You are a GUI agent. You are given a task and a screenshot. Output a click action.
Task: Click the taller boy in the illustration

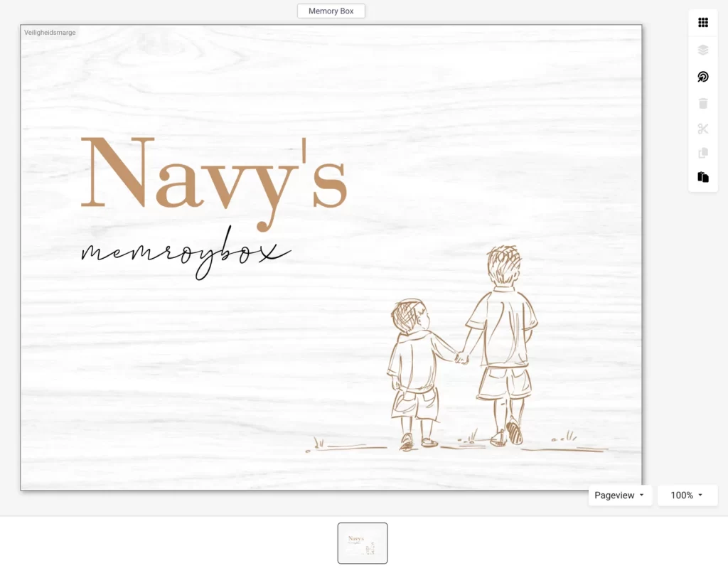(505, 334)
